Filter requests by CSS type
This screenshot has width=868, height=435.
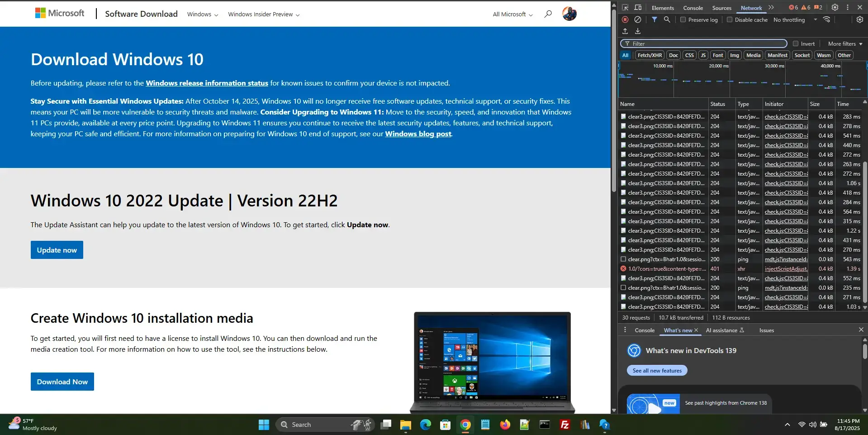click(x=689, y=55)
